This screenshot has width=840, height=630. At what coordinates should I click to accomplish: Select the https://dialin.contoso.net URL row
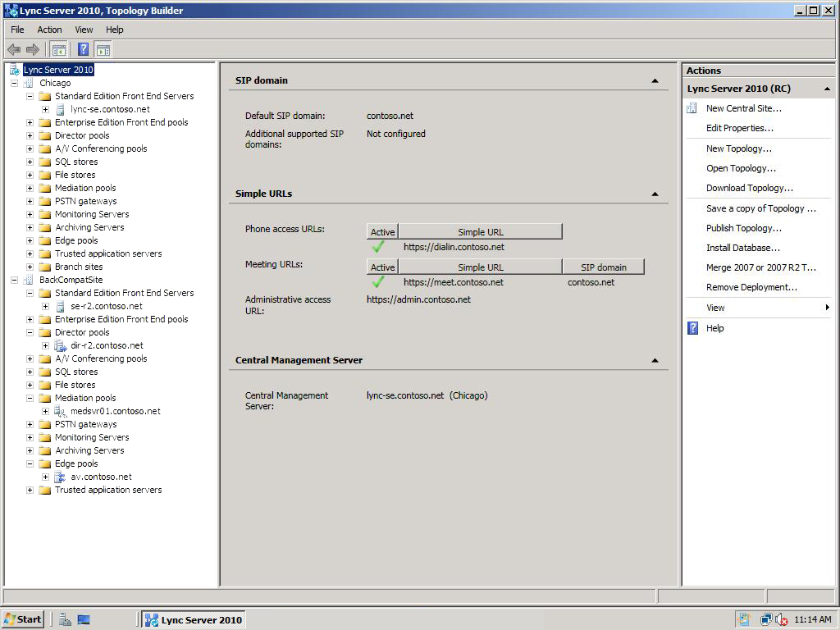[x=454, y=247]
